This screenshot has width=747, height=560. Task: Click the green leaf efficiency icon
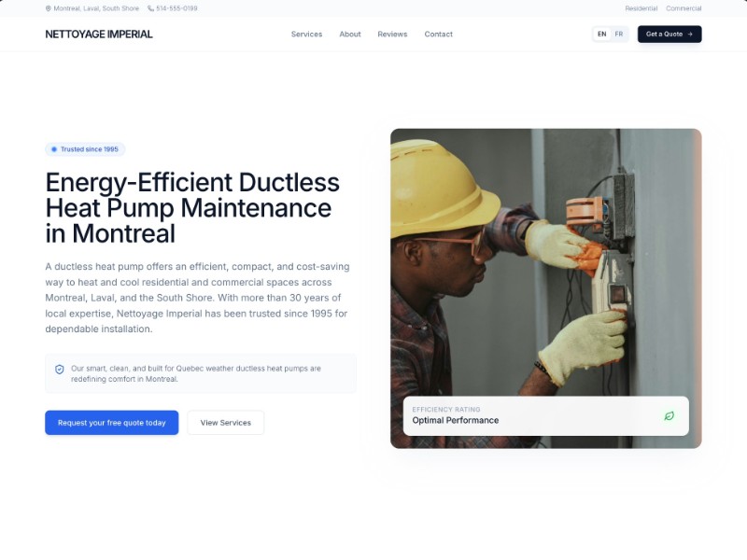coord(669,415)
